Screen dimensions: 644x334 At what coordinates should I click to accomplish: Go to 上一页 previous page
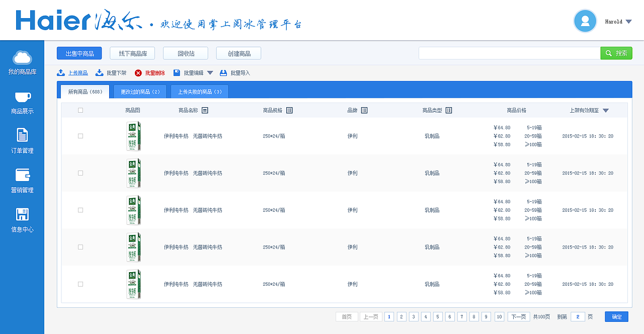371,317
